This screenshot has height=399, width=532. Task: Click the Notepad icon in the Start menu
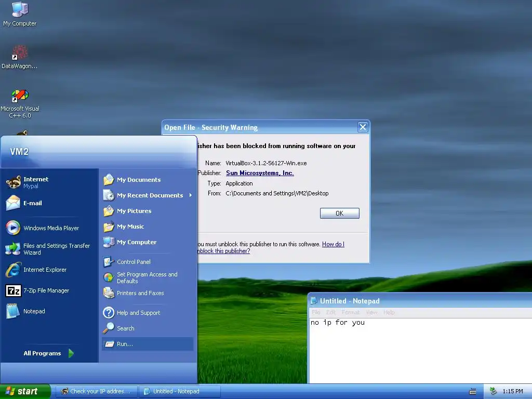[13, 311]
